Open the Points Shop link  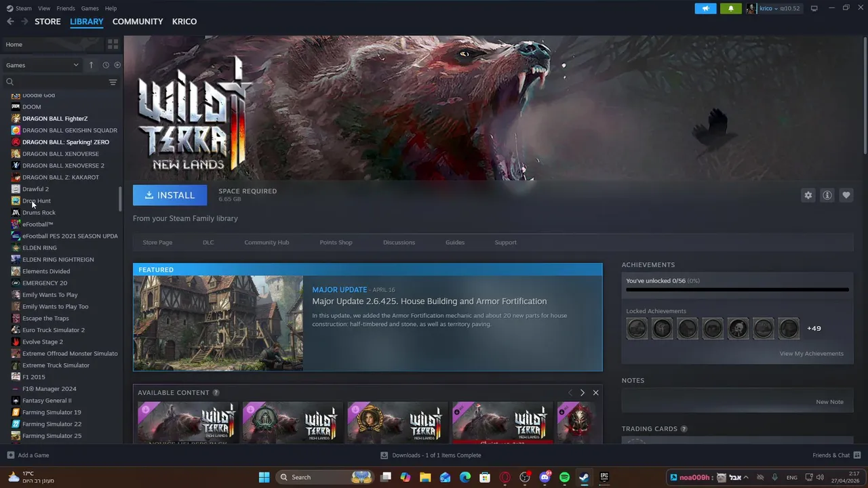tap(336, 242)
